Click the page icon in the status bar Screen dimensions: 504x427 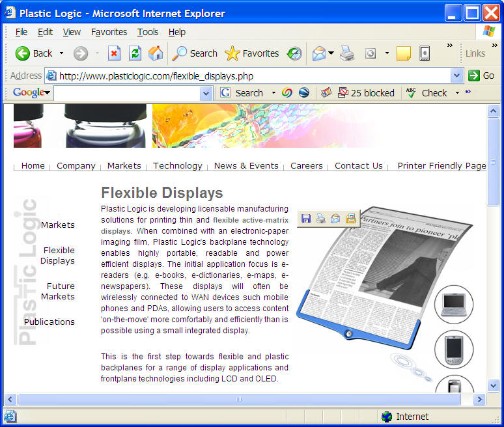point(10,417)
